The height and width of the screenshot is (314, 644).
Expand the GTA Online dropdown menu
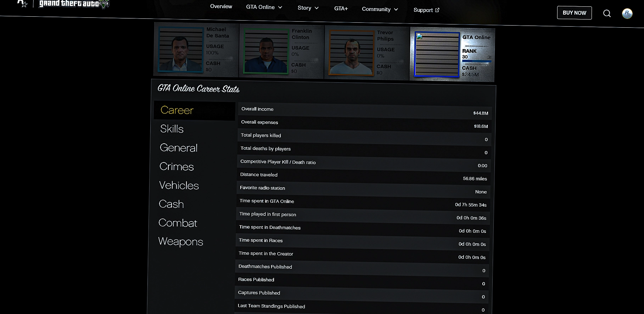click(x=264, y=7)
